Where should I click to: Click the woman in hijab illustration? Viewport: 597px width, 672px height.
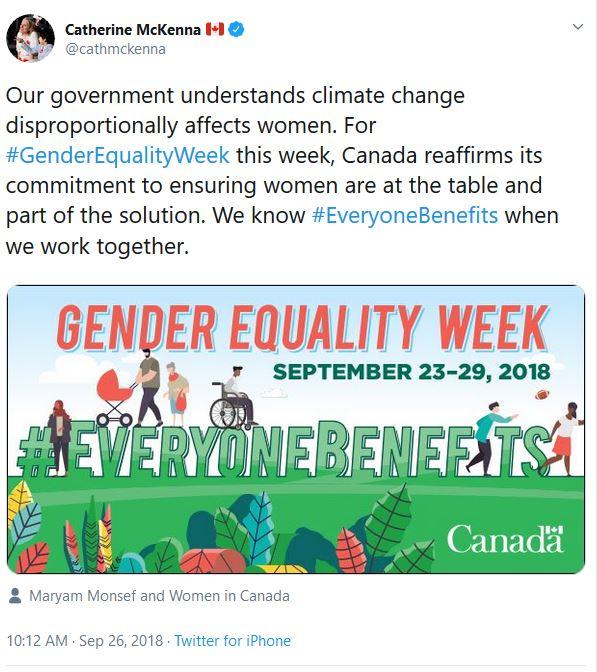(60, 438)
